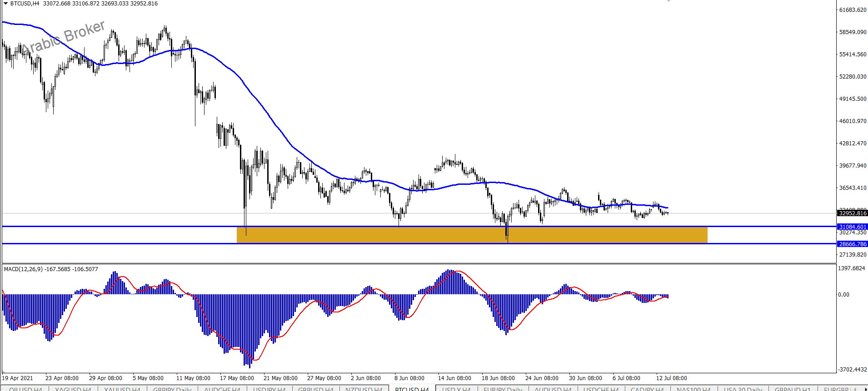Screen dimensions: 868x391
Task: Open the GBPUSD,H4 chart tab
Action: (315, 389)
